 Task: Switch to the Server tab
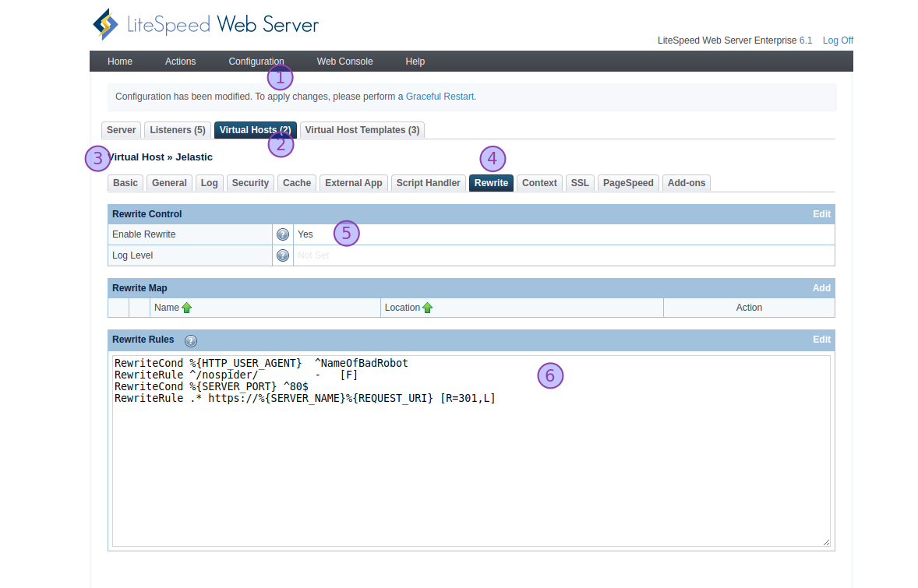122,130
